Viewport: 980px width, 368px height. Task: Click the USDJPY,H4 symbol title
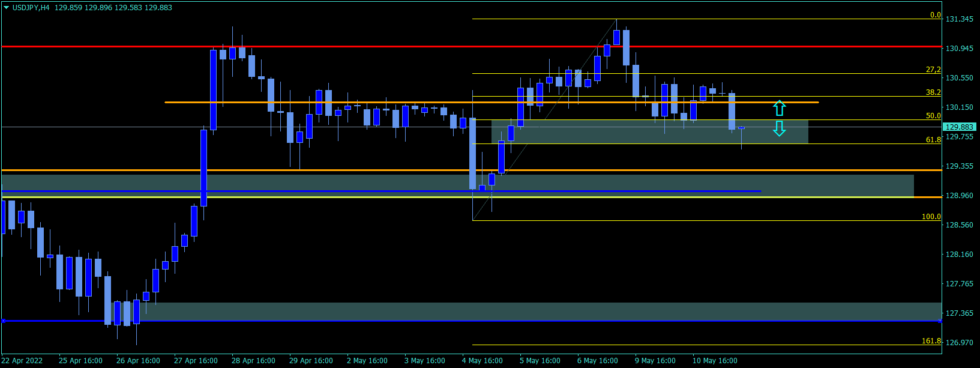click(x=31, y=8)
